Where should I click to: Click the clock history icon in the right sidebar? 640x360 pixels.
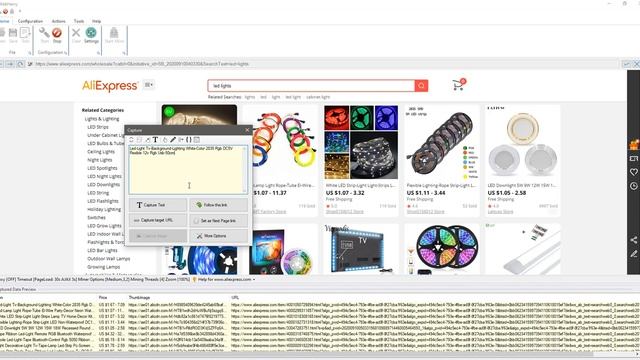(x=633, y=186)
